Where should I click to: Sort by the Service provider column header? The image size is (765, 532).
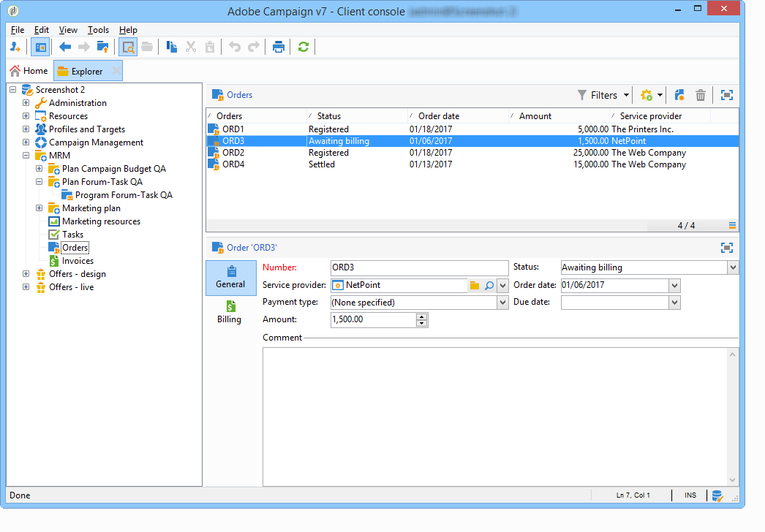[x=660, y=116]
